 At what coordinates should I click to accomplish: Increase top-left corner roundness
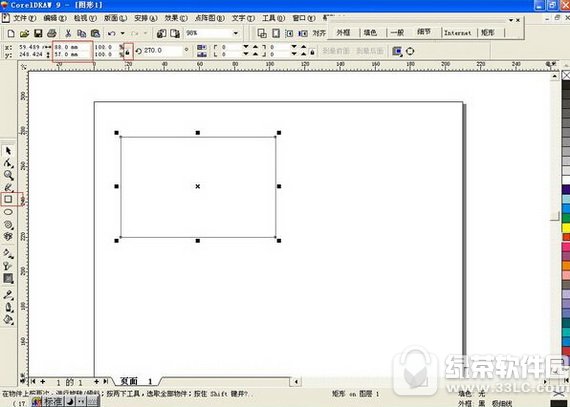256,47
